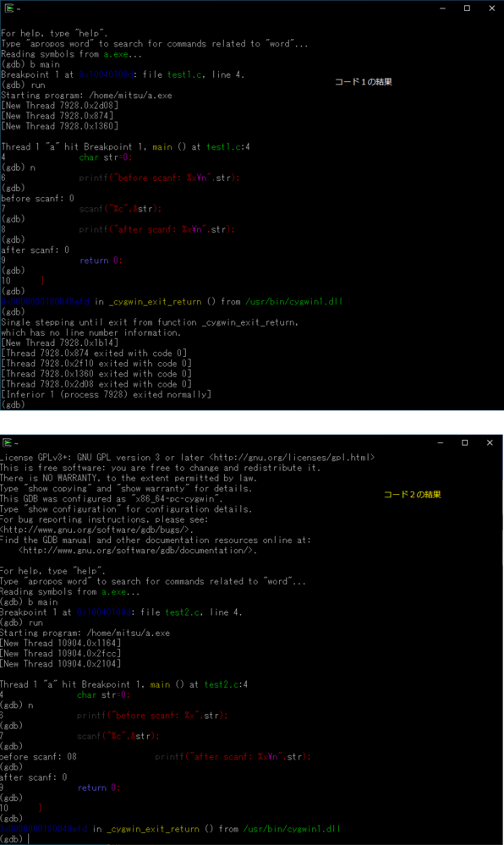Screen dimensions: 504x845
Task: Close the top terminal window
Action: 491,8
